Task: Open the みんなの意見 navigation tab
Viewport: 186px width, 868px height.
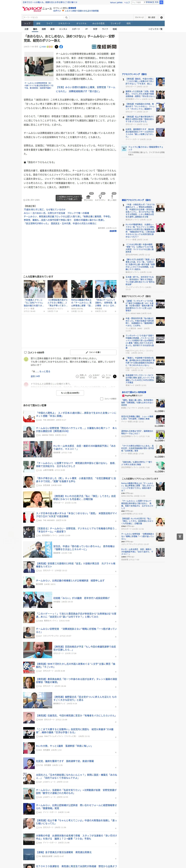Action: coord(99,24)
